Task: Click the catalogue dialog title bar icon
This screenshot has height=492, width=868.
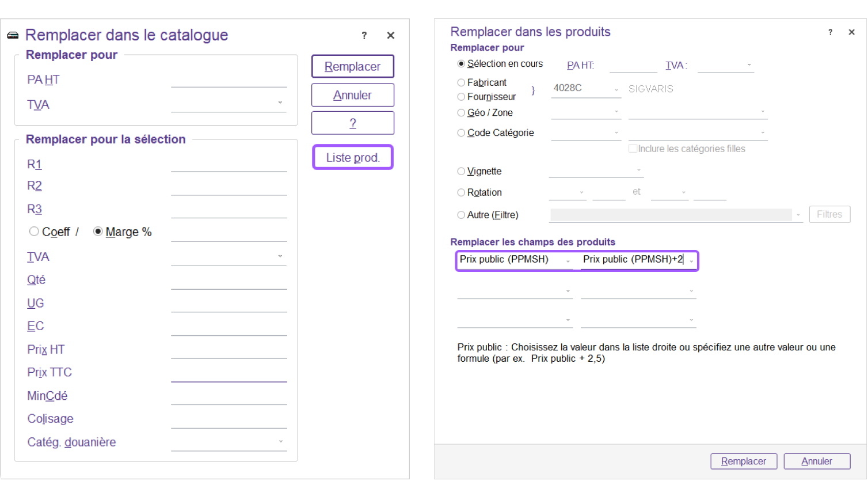Action: 13,36
